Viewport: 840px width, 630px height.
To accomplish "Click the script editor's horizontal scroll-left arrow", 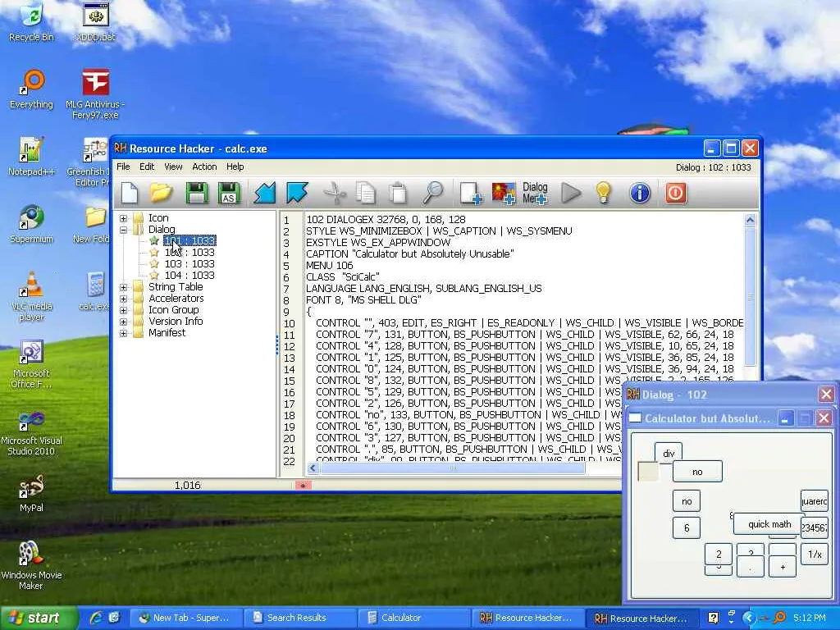I will (313, 468).
